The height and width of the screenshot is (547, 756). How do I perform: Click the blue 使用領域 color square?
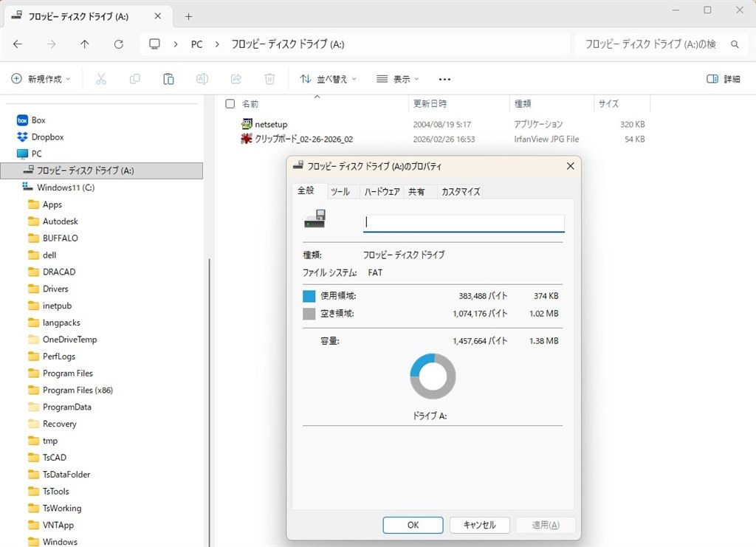309,296
